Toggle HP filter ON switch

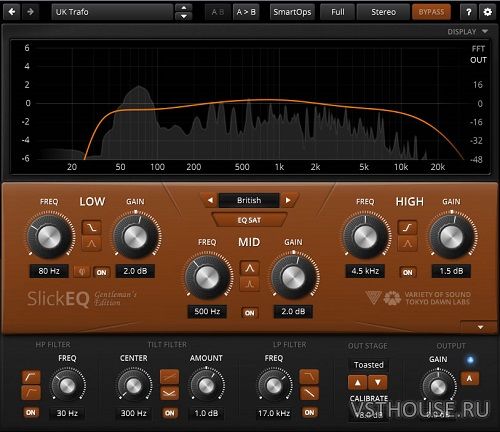(31, 412)
